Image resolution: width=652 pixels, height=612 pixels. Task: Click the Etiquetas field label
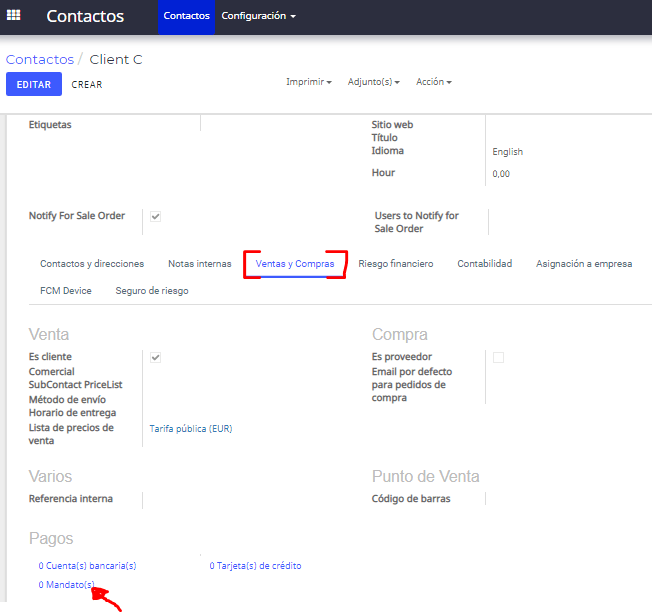tap(50, 125)
